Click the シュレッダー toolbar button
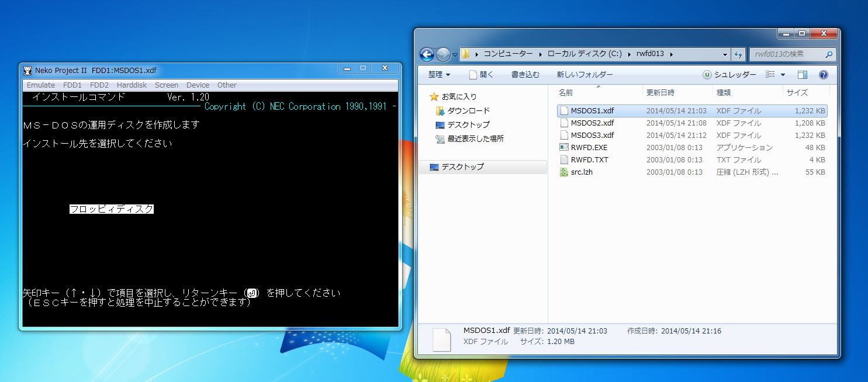868x382 pixels. [x=729, y=75]
